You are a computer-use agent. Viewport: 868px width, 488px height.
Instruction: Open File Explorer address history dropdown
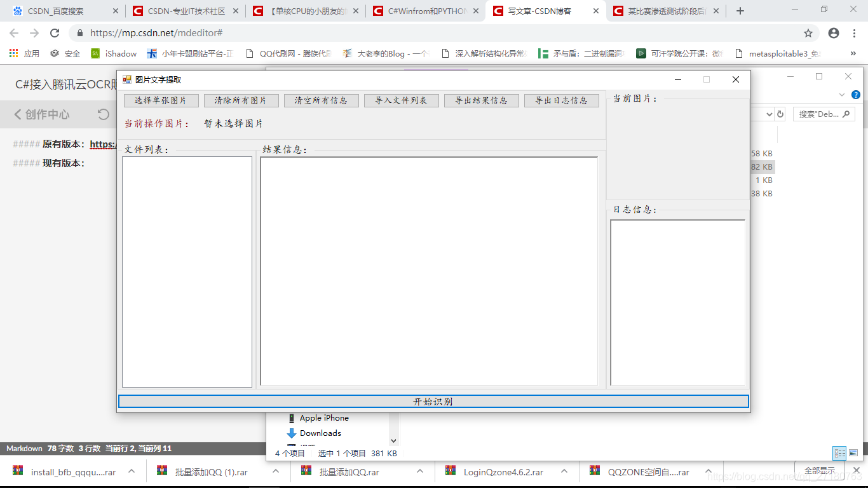pos(770,114)
